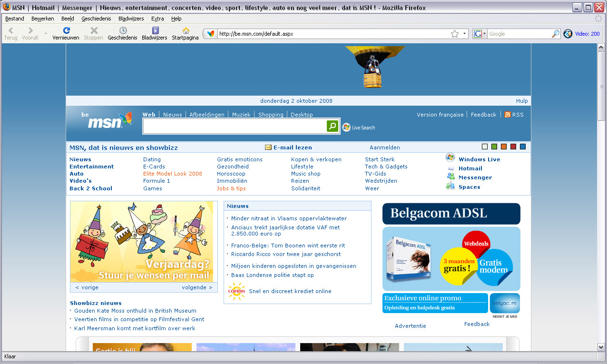607x364 pixels.
Task: Click the vertical scrollbar down arrow
Action: [x=601, y=347]
